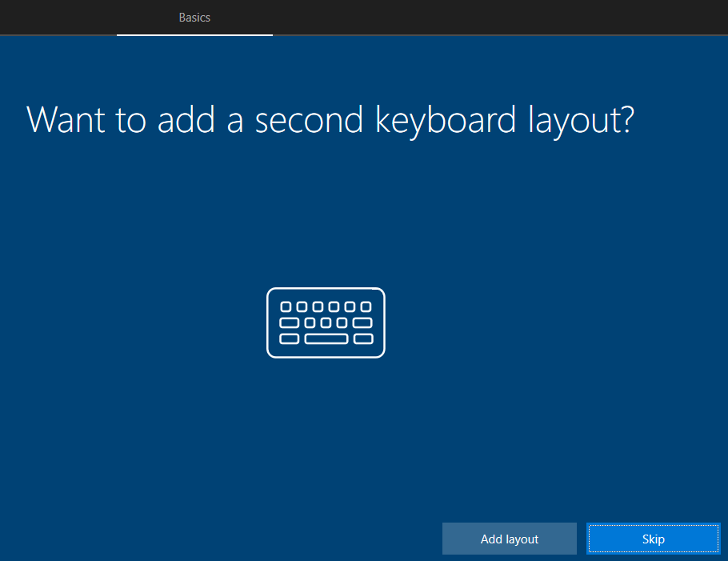Viewport: 728px width, 561px height.
Task: Switch to the Basics tab
Action: [194, 17]
